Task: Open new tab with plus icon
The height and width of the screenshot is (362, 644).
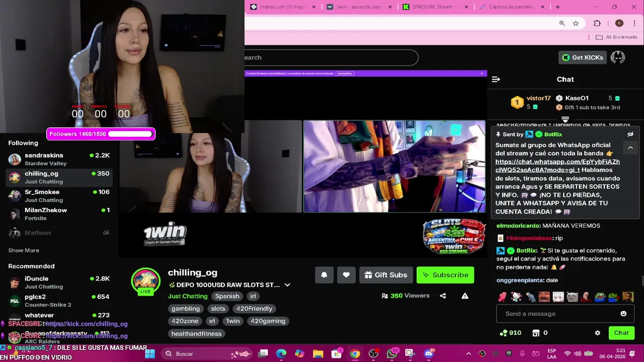Action: click(557, 7)
